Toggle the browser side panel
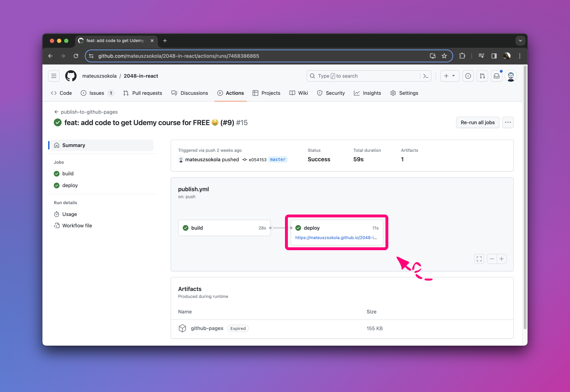570x392 pixels. pyautogui.click(x=494, y=56)
